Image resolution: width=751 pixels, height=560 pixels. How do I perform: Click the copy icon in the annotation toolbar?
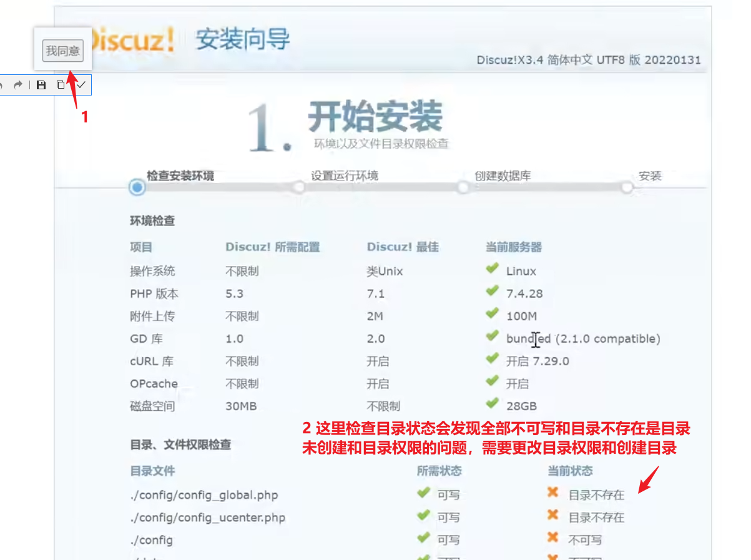tap(61, 85)
